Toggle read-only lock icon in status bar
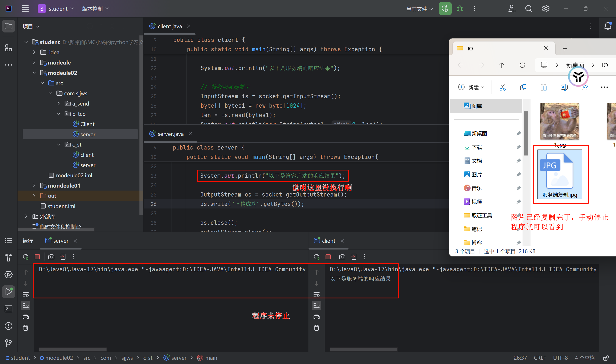Screen dimensions: 616x364 coord(606,358)
